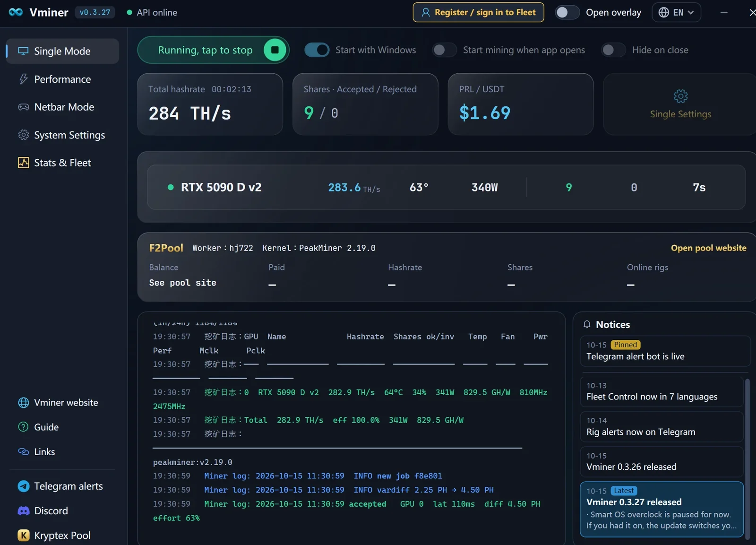The image size is (756, 545).
Task: Click the peakminer:v2.19.0 log line
Action: click(192, 462)
